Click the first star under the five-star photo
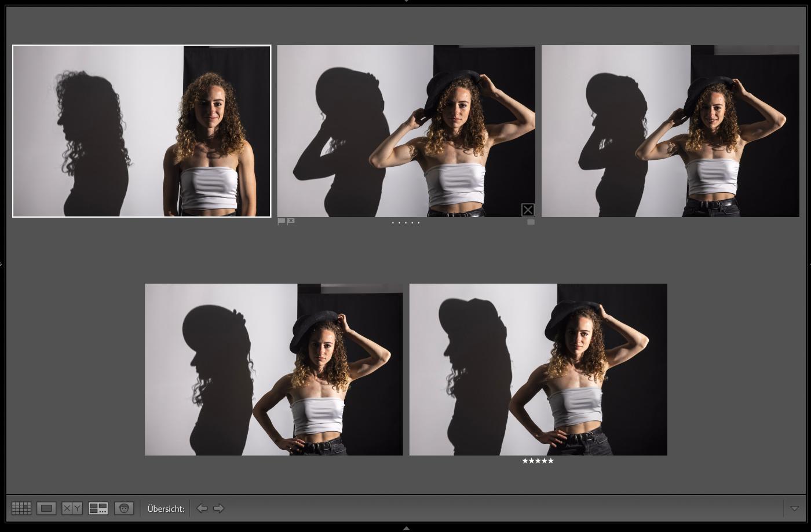 [x=525, y=461]
